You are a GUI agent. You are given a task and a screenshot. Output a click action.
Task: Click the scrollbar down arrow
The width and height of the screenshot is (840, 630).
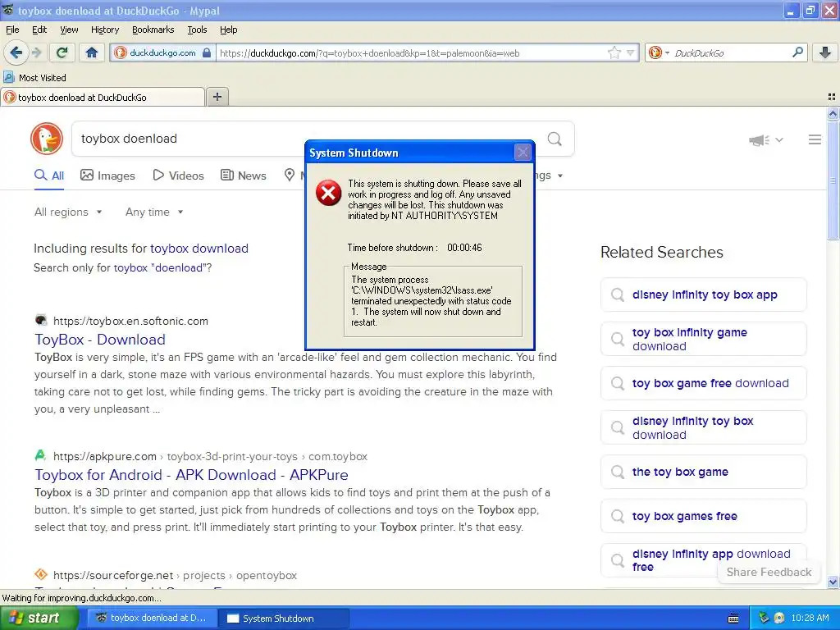pyautogui.click(x=833, y=582)
